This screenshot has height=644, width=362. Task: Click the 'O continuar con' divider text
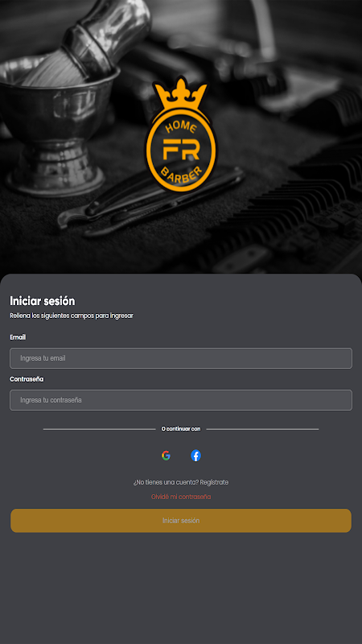[x=181, y=429]
